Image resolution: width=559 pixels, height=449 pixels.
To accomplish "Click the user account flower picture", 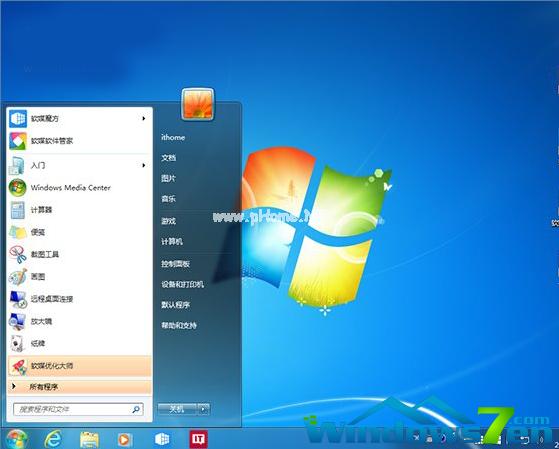I will (198, 104).
